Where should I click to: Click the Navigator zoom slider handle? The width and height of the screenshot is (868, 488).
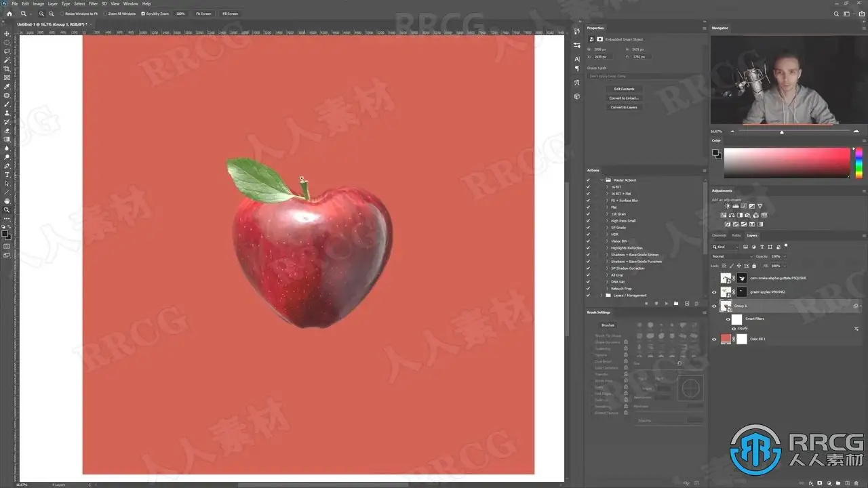[x=782, y=132]
